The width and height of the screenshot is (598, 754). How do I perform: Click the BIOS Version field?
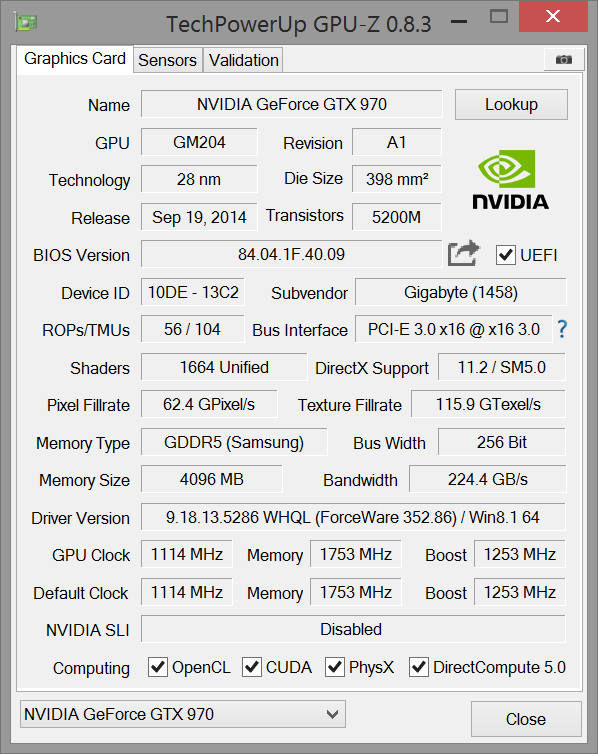[291, 254]
